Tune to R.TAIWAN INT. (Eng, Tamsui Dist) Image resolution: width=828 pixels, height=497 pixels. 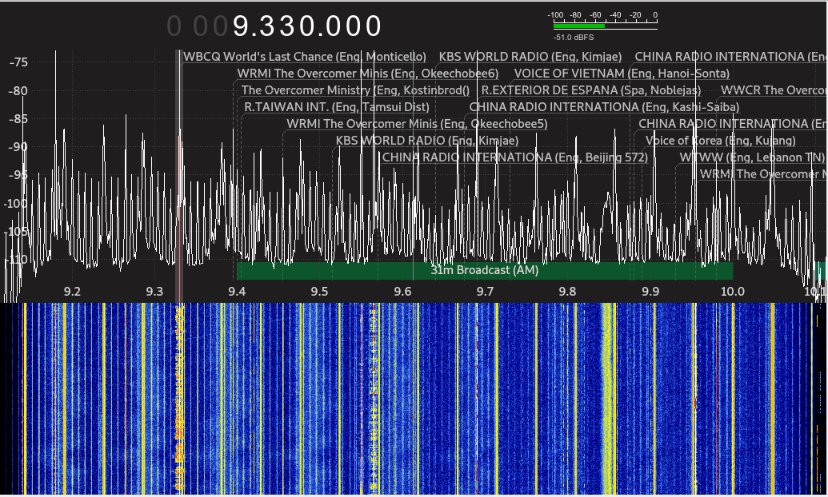[336, 107]
